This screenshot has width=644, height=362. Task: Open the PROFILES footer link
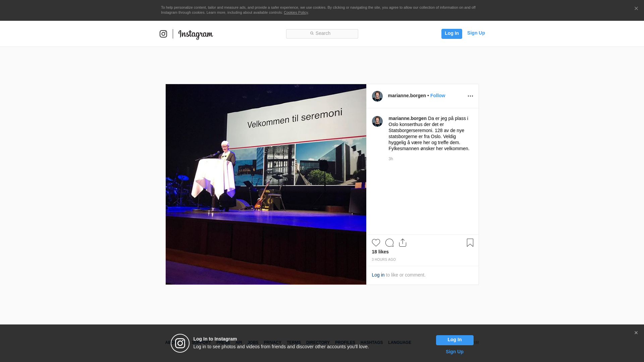click(345, 343)
